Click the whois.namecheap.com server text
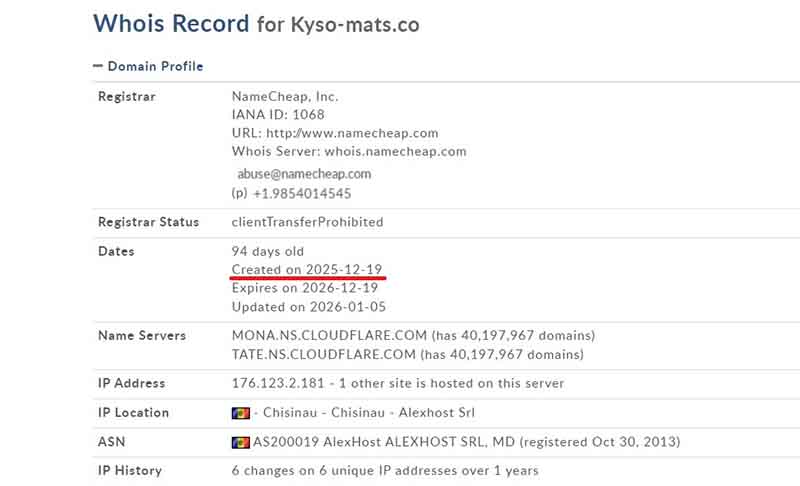Screen dimensions: 800x486 pyautogui.click(x=395, y=152)
